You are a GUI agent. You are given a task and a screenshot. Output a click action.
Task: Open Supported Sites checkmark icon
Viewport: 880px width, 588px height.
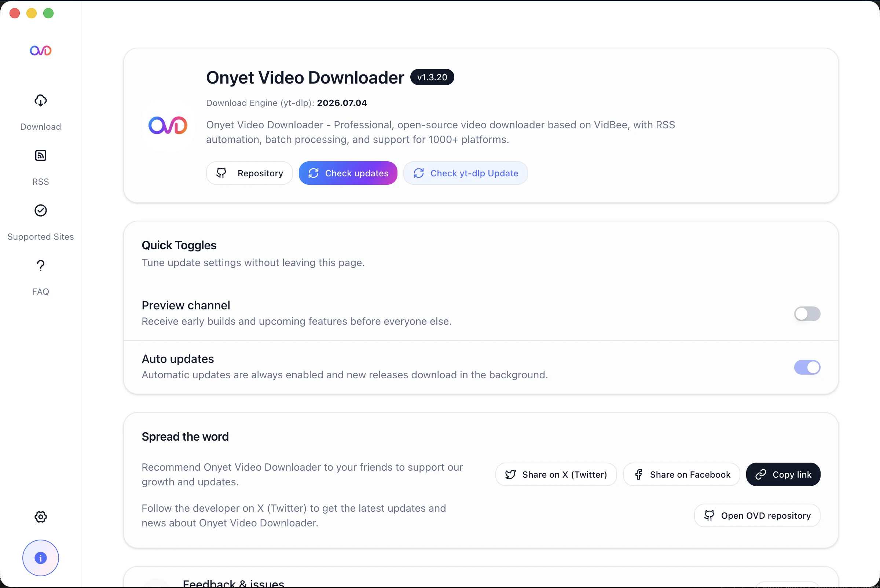point(40,211)
